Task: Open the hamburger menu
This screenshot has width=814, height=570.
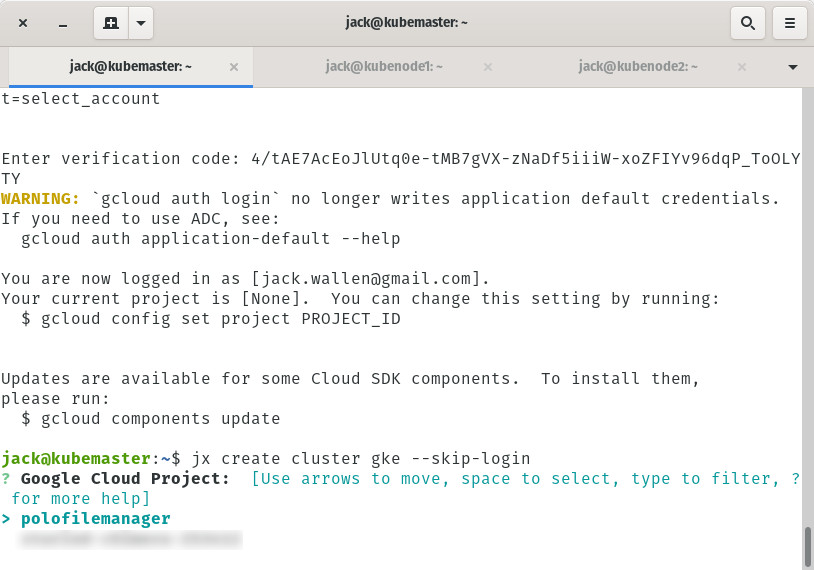Action: point(789,22)
